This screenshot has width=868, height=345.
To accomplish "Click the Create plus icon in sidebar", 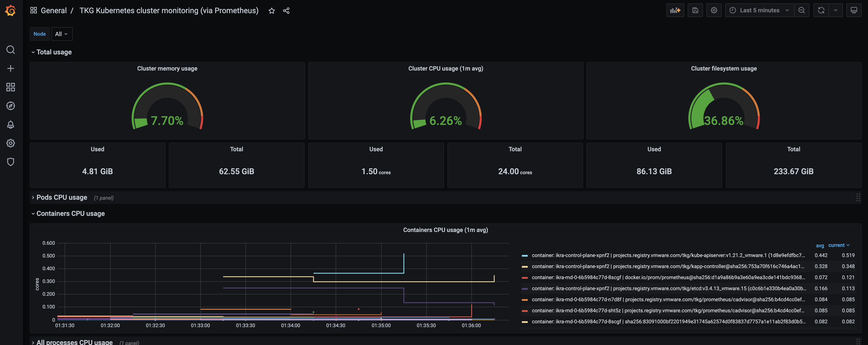I will point(10,68).
